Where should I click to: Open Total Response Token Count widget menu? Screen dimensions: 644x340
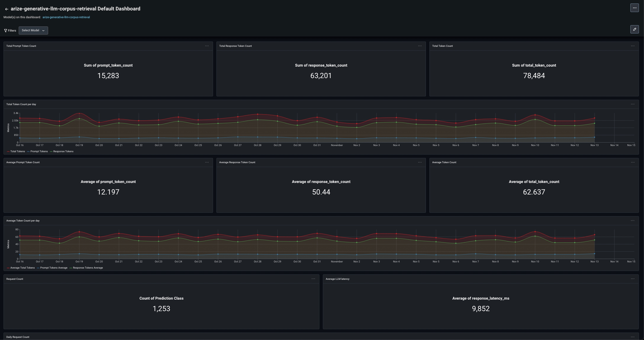420,46
